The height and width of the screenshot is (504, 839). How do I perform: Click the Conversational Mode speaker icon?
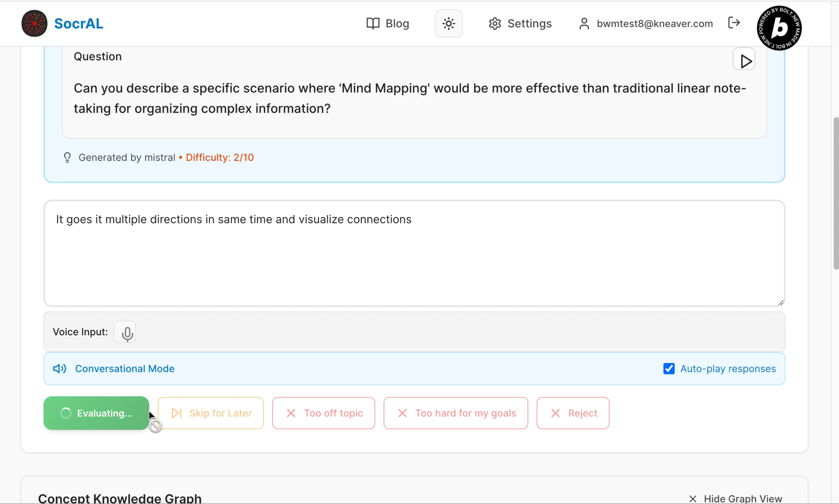pyautogui.click(x=60, y=368)
